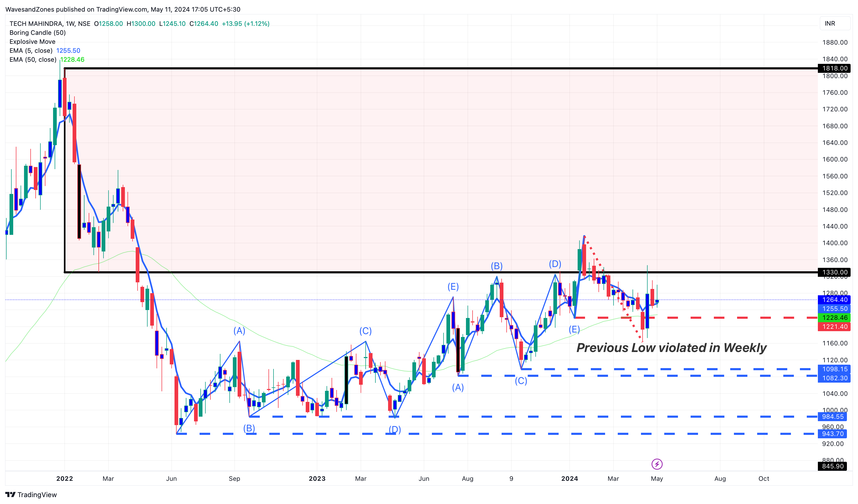Select the EMA (5, close) indicator label
The width and height of the screenshot is (858, 504).
pyautogui.click(x=31, y=50)
